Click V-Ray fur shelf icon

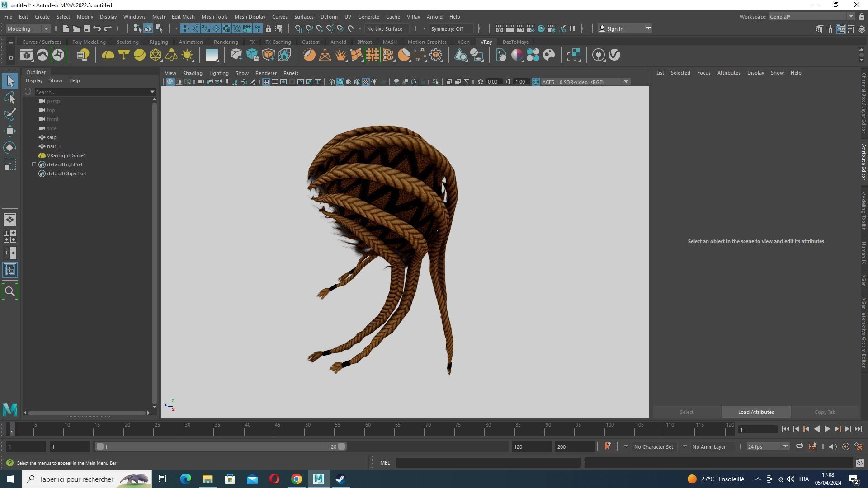tap(341, 55)
